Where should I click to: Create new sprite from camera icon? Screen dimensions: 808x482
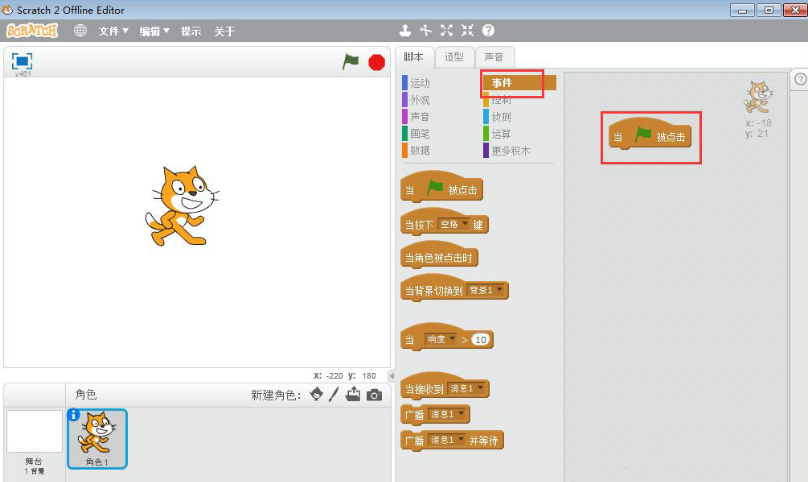point(374,395)
